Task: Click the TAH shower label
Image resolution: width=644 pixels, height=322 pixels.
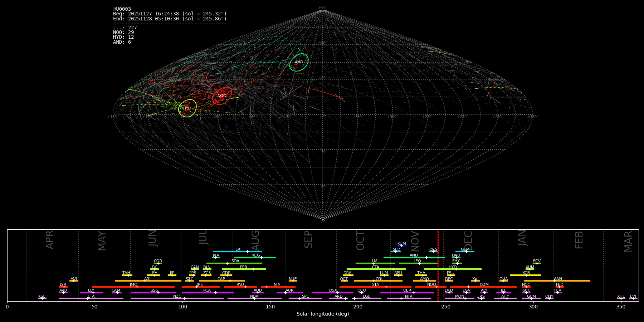Action: click(x=126, y=273)
